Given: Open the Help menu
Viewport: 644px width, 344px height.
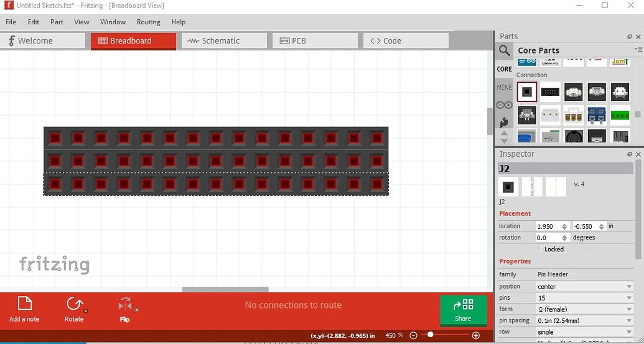Looking at the screenshot, I should [178, 22].
